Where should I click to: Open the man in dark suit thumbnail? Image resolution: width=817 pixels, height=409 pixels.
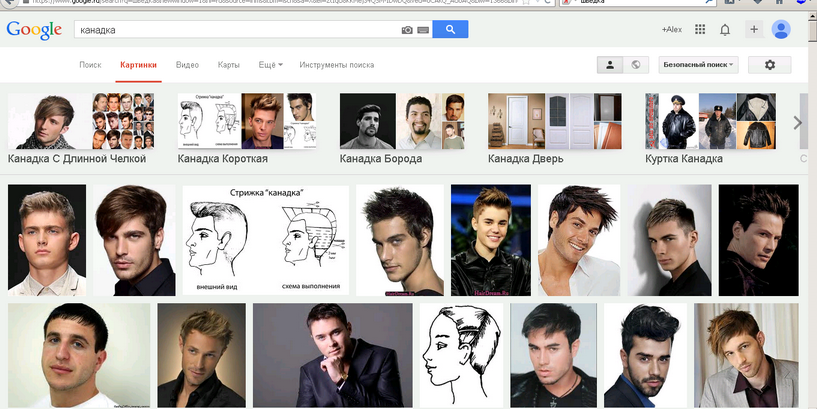[332, 355]
